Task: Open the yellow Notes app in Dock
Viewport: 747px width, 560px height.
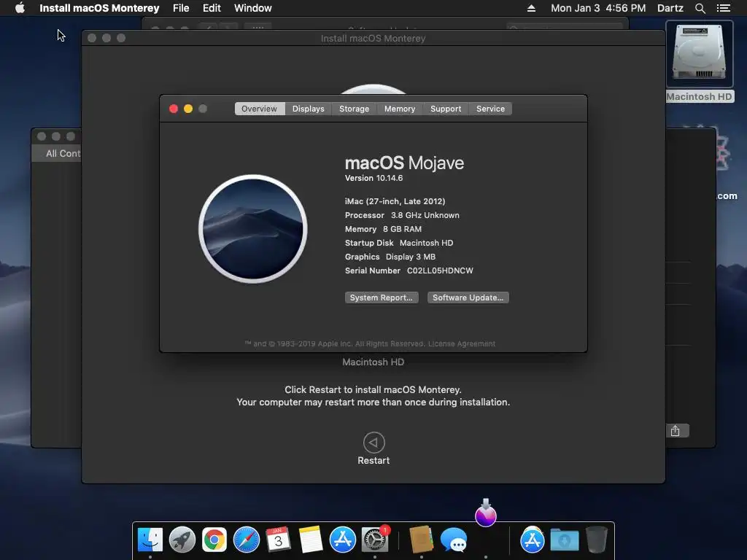Action: click(311, 540)
